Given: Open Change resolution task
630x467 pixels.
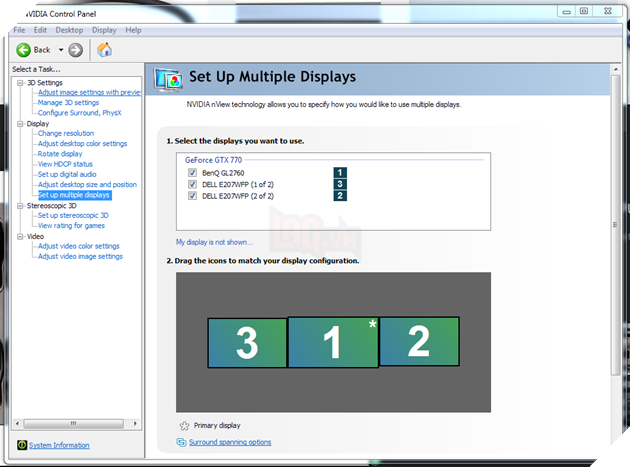Looking at the screenshot, I should pyautogui.click(x=66, y=133).
